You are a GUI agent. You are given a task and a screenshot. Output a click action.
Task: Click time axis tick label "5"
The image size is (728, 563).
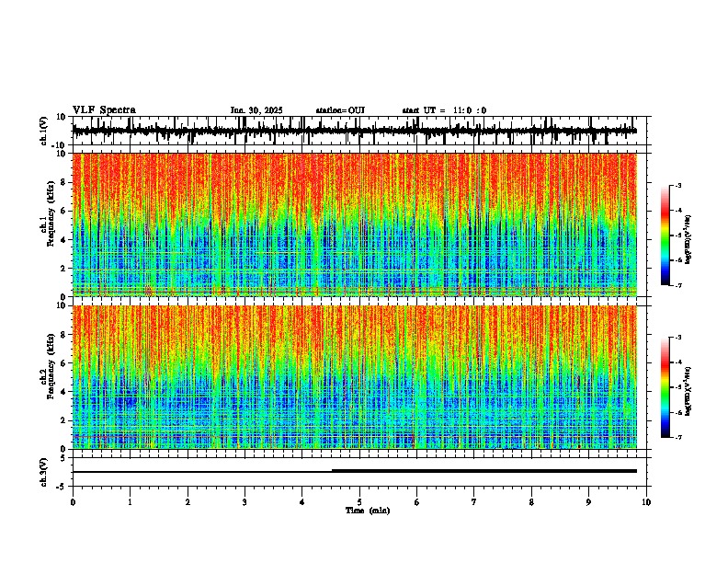click(x=359, y=502)
